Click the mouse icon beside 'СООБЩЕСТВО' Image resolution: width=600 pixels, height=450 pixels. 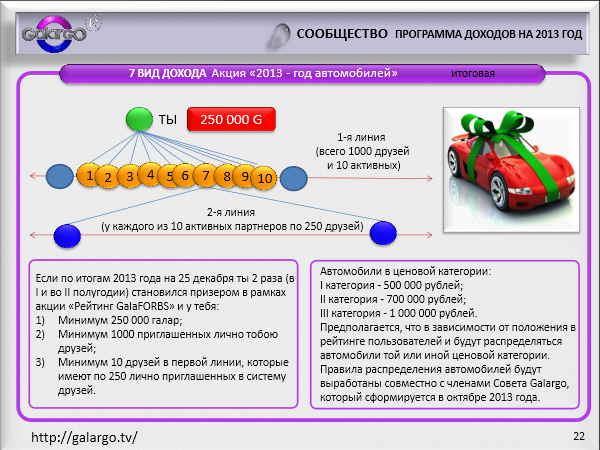[x=279, y=36]
